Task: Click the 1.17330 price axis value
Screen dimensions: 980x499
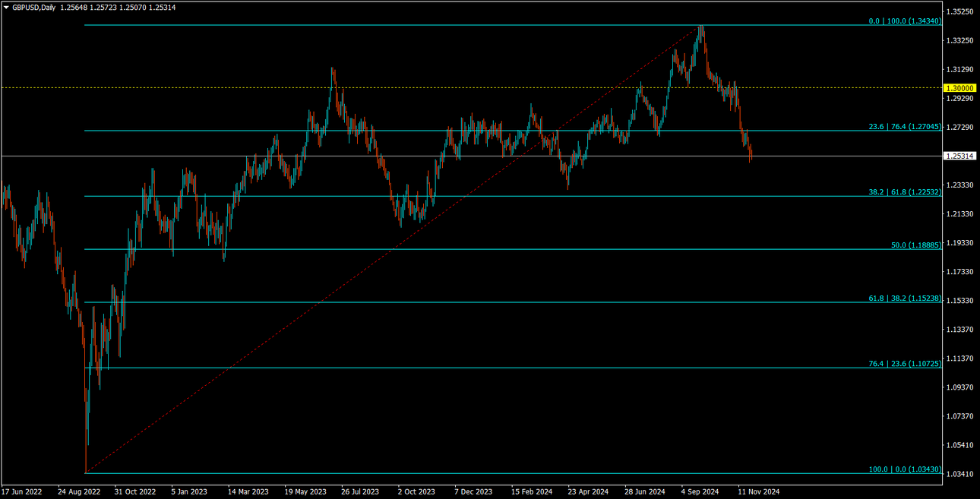Action: coord(961,271)
